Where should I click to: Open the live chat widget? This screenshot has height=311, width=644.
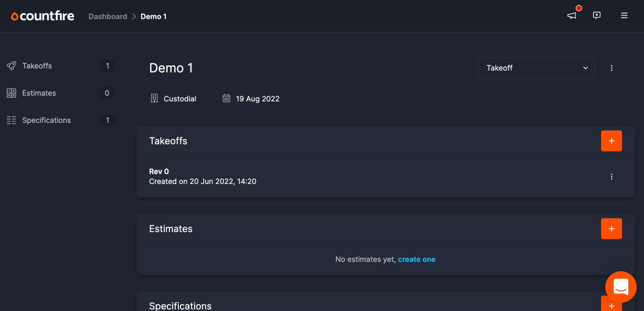tap(620, 287)
